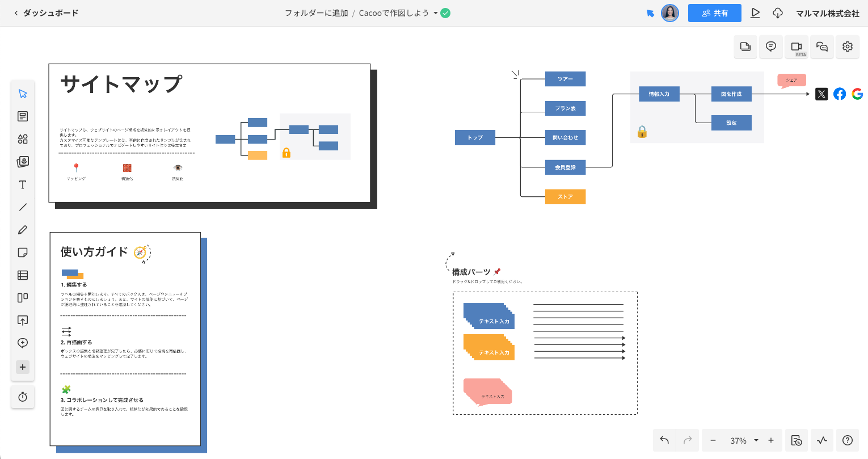Screen dimensions: 868x459
Task: Choose the pencil freehand tool
Action: point(23,230)
